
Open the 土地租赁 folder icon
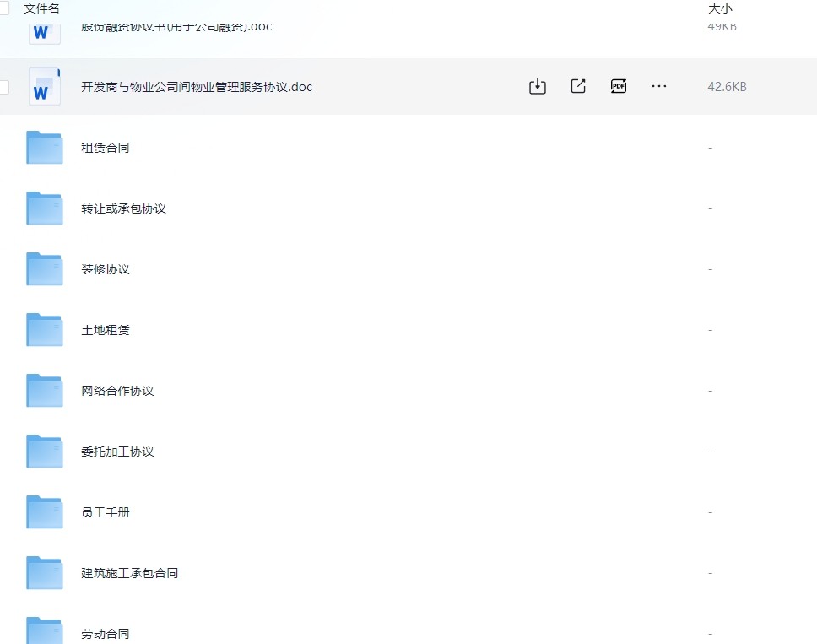pyautogui.click(x=44, y=330)
